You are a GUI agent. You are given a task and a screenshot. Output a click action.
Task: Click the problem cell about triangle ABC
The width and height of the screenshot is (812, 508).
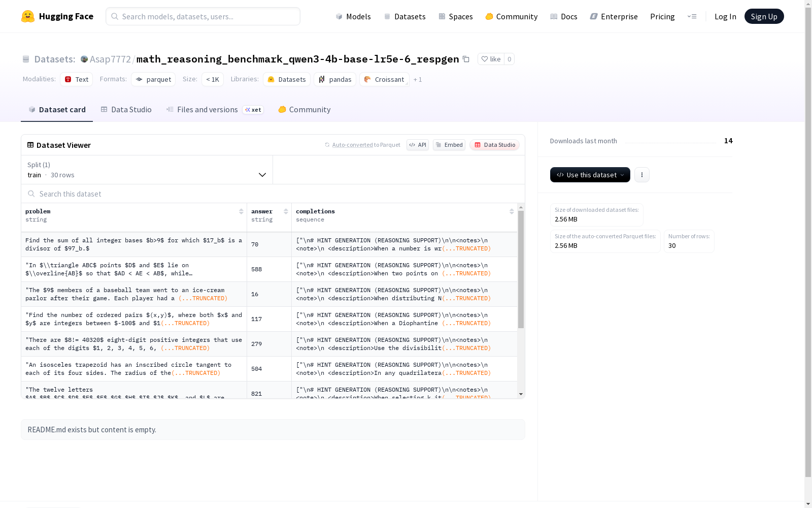click(134, 269)
